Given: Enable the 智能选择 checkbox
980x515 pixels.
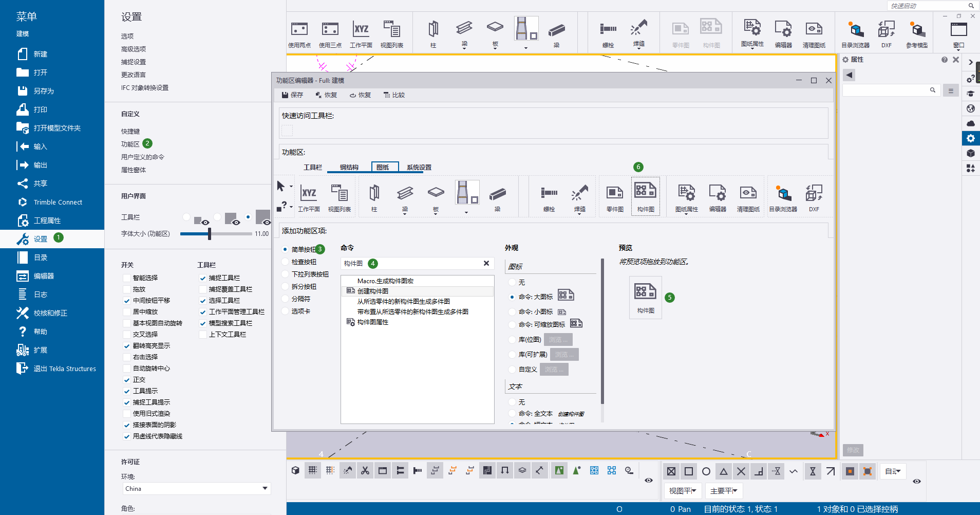Looking at the screenshot, I should click(x=127, y=278).
